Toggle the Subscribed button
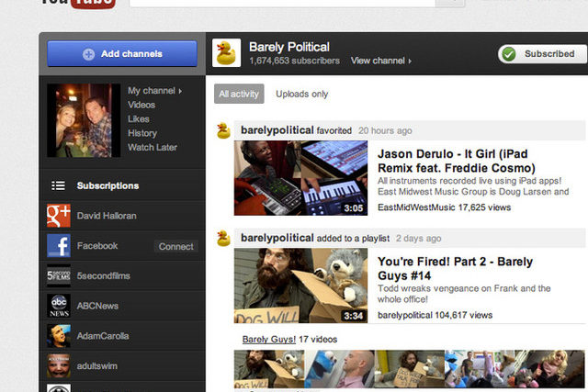The image size is (588, 392). tap(542, 54)
